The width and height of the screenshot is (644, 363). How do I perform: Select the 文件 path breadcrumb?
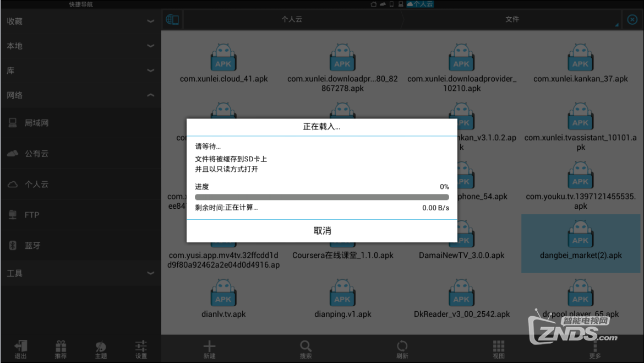(x=512, y=19)
